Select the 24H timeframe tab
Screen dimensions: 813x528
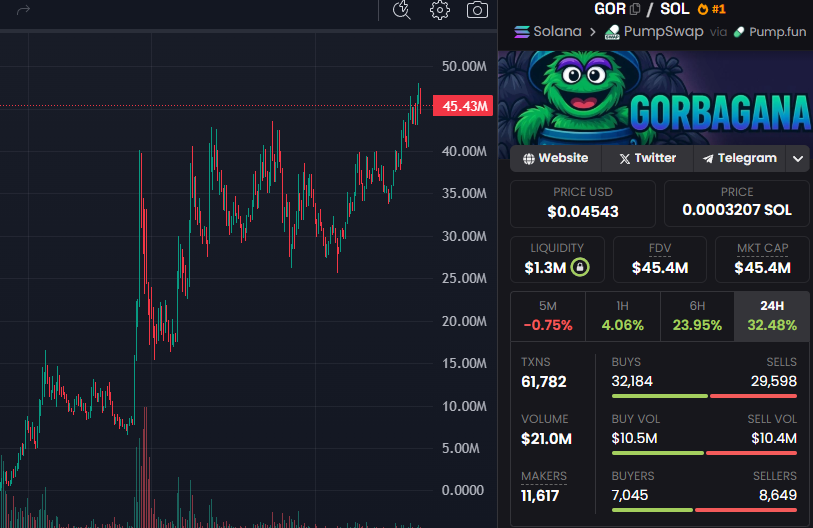click(x=772, y=316)
